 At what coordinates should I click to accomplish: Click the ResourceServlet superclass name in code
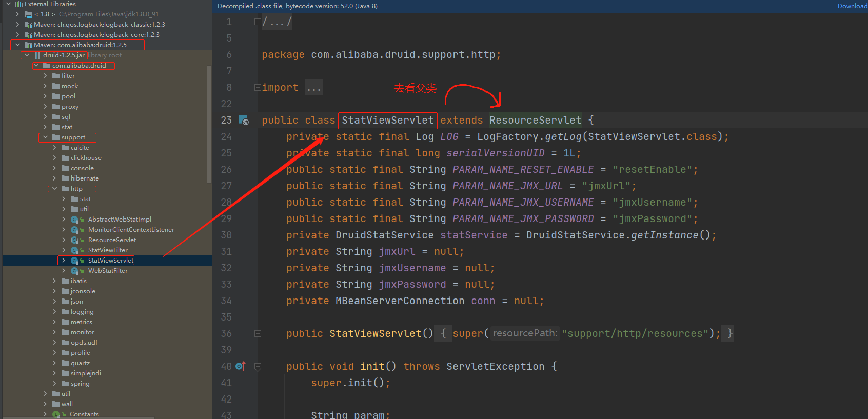click(x=535, y=120)
